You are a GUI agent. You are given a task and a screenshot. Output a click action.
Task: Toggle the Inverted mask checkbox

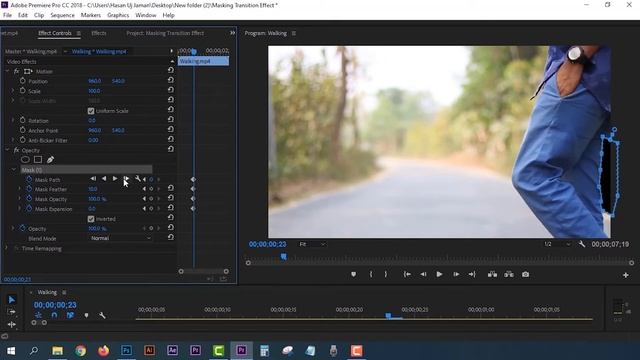click(x=91, y=219)
